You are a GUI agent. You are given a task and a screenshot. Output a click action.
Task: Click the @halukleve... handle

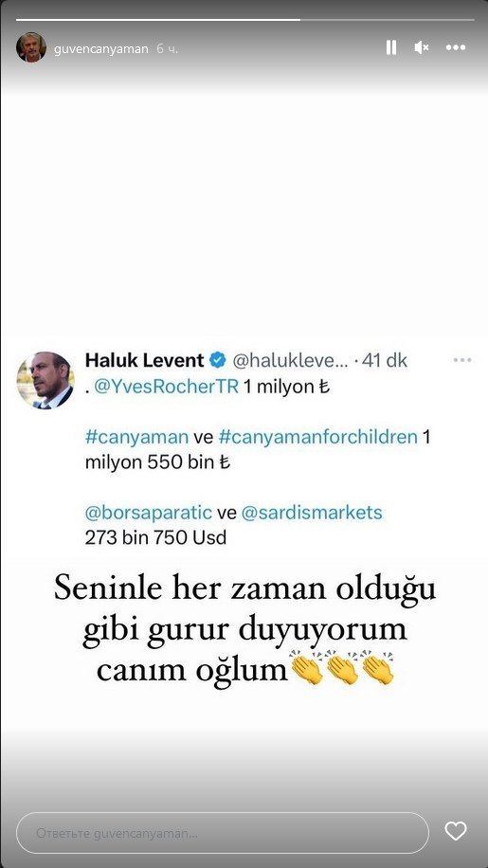pyautogui.click(x=290, y=361)
